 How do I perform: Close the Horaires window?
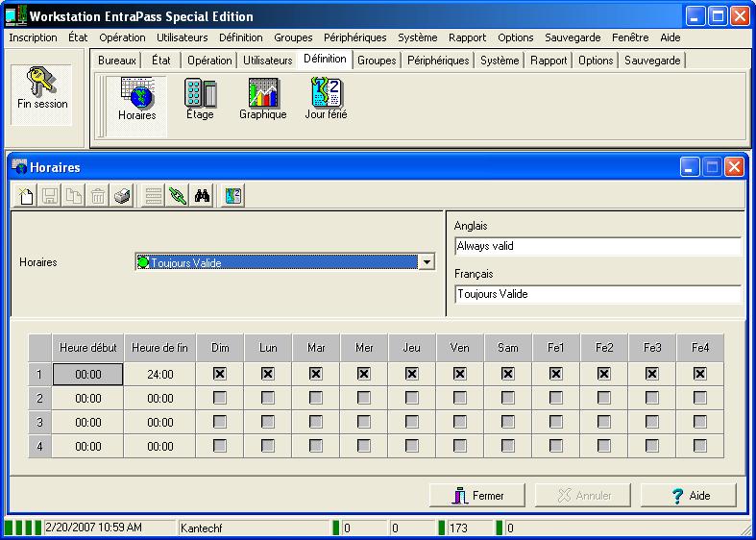(734, 167)
